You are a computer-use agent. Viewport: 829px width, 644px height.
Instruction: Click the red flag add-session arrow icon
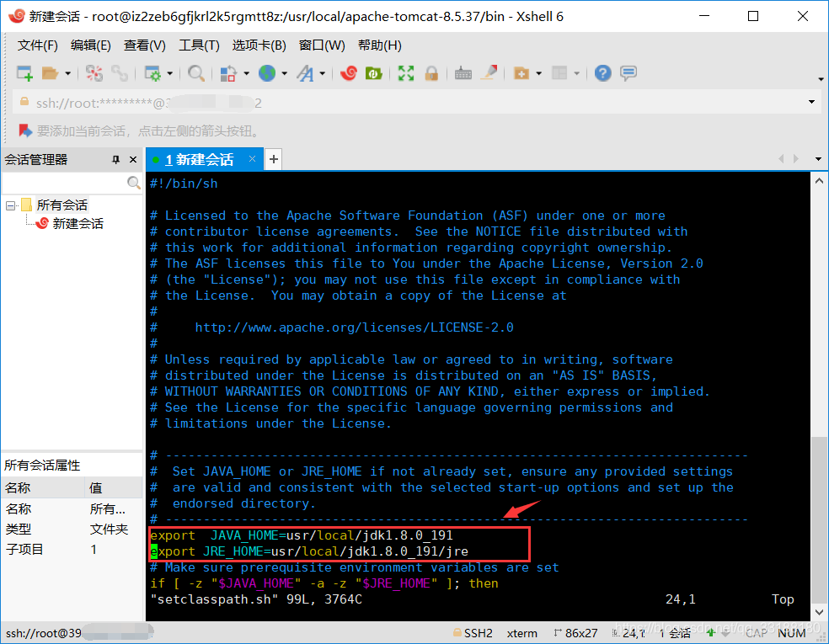tap(24, 130)
